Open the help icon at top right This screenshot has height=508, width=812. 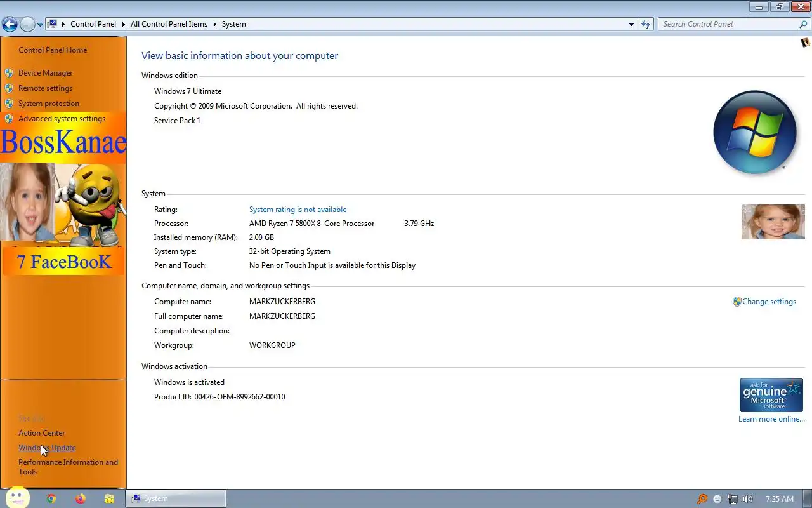(x=805, y=43)
